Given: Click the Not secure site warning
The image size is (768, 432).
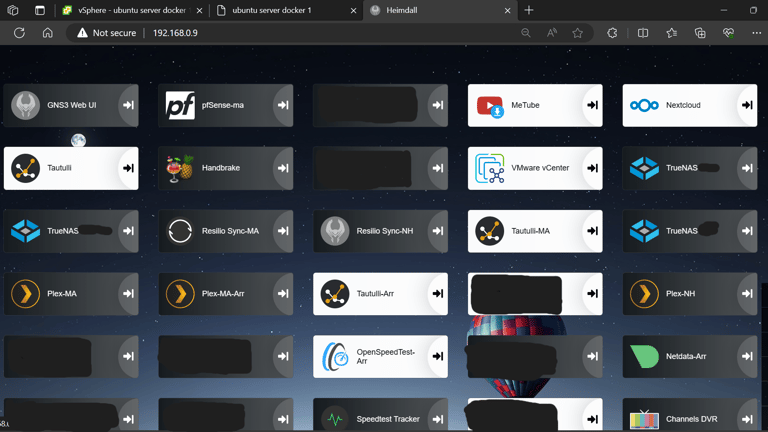Looking at the screenshot, I should click(x=107, y=33).
